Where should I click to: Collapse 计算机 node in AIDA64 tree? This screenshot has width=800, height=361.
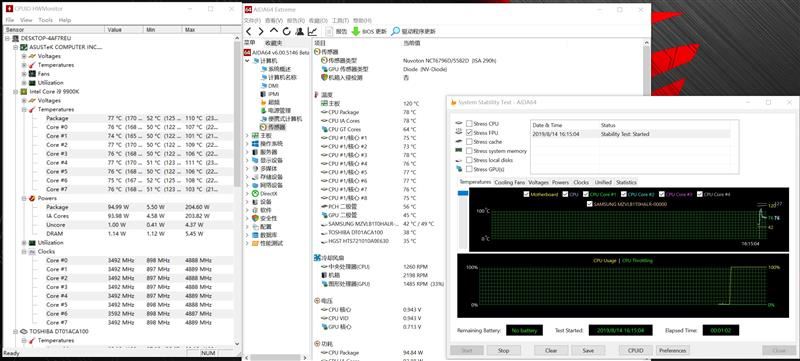pyautogui.click(x=247, y=61)
